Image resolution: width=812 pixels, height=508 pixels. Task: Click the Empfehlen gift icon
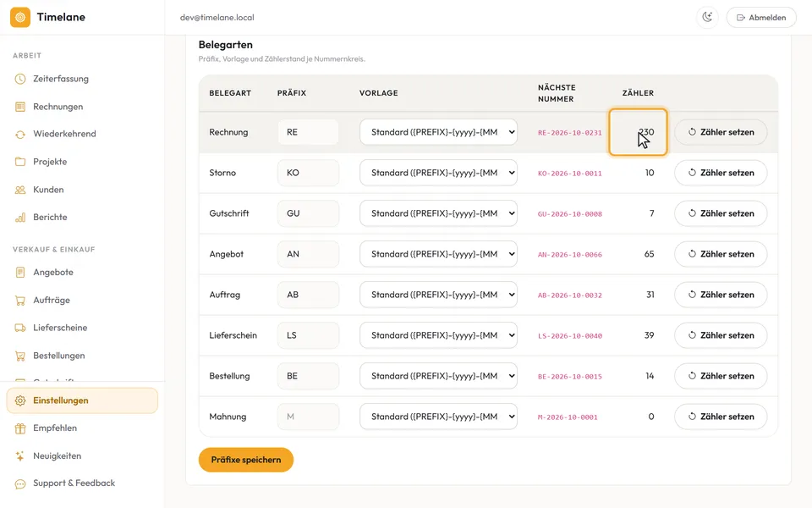[x=20, y=428]
